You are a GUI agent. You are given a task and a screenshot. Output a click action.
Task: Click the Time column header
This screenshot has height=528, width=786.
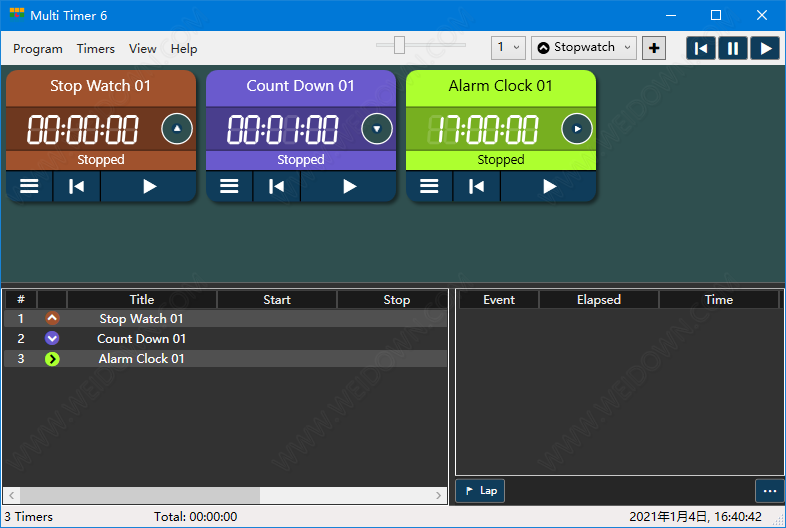(719, 299)
